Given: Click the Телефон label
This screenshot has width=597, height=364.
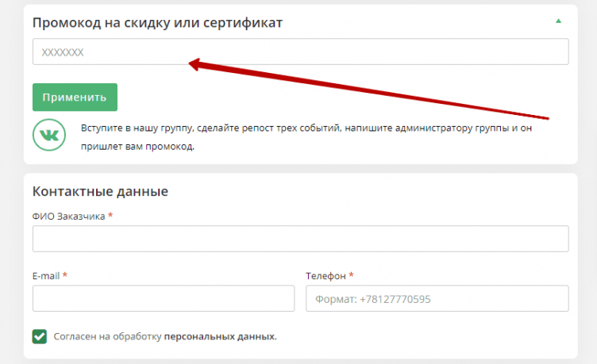Looking at the screenshot, I should click(x=325, y=276).
